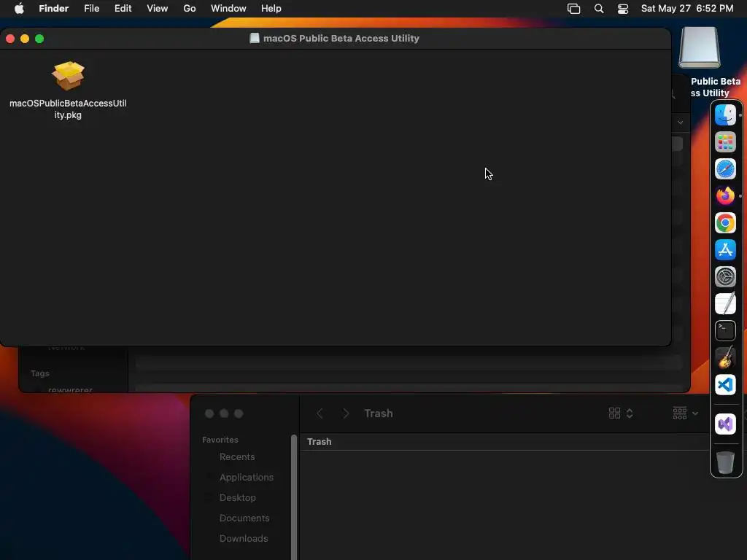Expand the chevron dropdown in background Finder window
The image size is (747, 560).
(681, 122)
